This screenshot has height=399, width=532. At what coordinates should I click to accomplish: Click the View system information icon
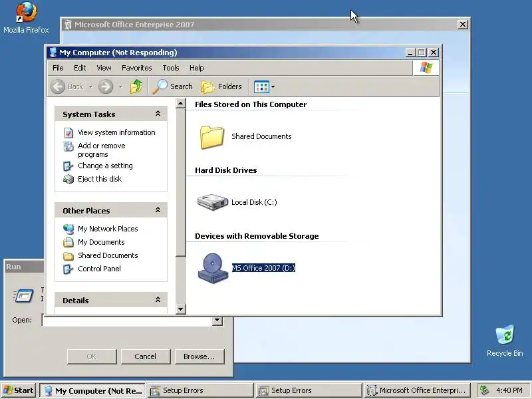68,132
